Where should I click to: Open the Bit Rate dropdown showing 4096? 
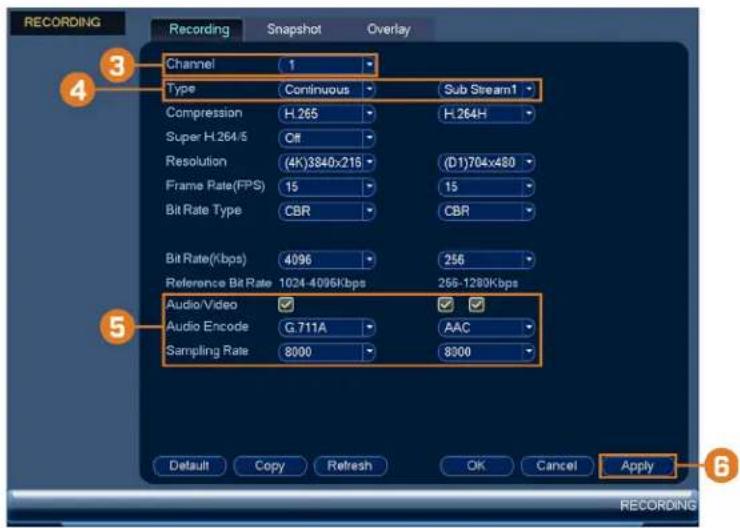(327, 260)
